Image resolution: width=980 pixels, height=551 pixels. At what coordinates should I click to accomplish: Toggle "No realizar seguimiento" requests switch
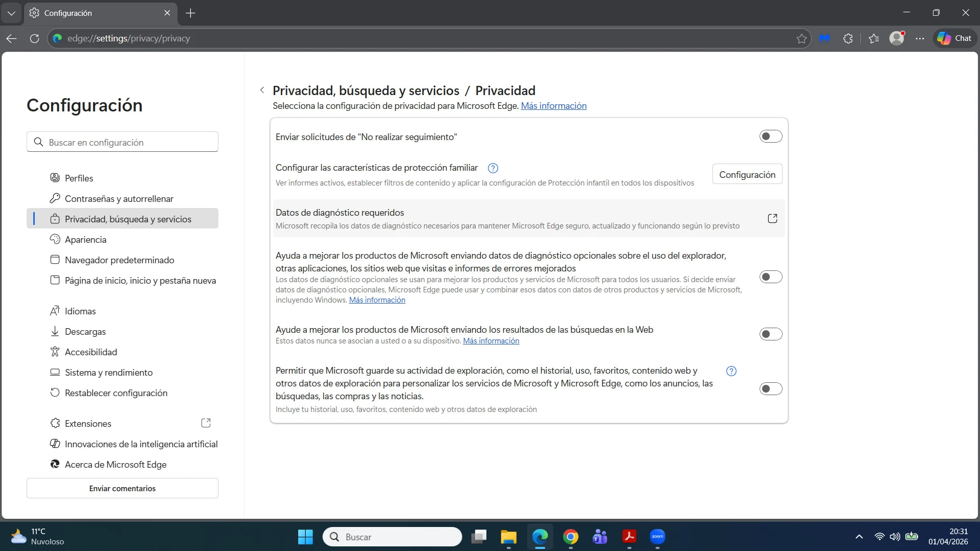771,136
